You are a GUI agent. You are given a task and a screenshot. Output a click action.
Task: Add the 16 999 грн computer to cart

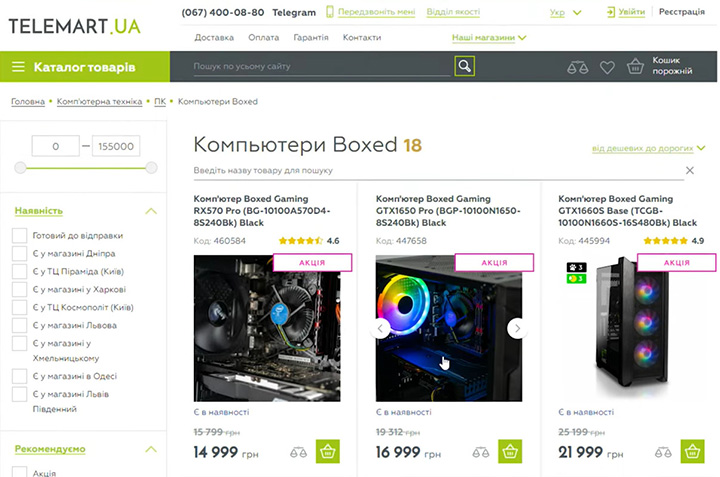(510, 451)
